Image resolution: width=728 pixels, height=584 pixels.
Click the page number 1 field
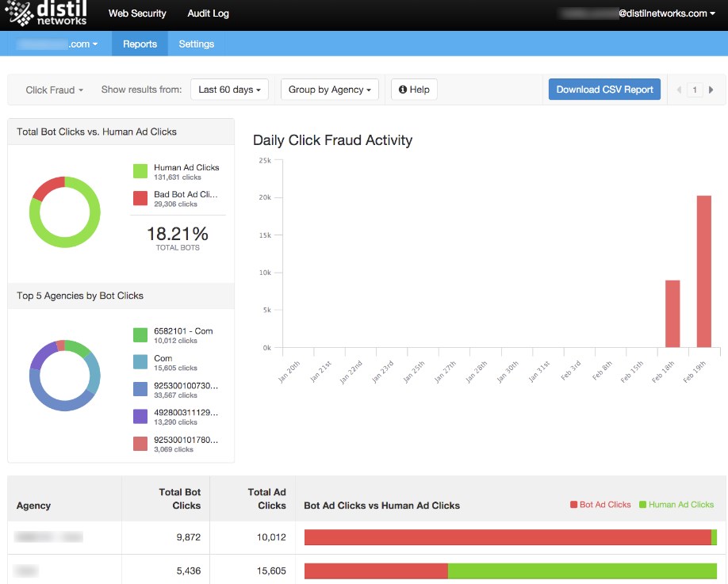pyautogui.click(x=695, y=90)
